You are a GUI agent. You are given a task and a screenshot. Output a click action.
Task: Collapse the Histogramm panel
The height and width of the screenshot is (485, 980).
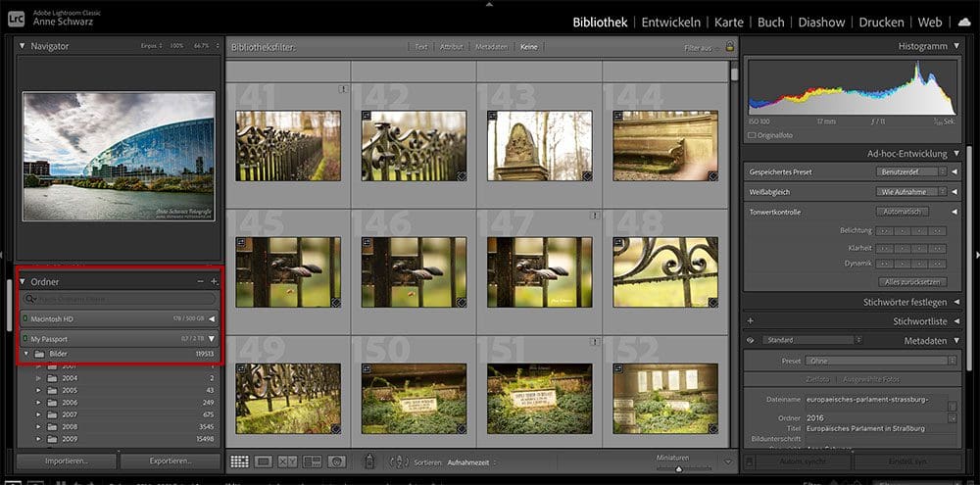coord(956,46)
